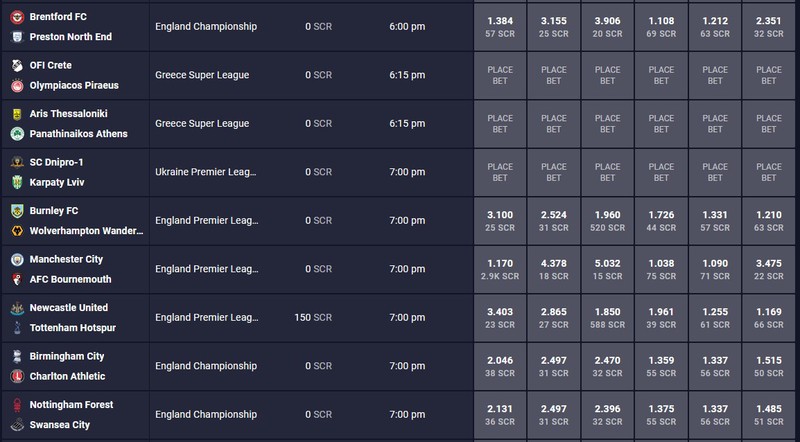Place first bet on OFI Crete match

coord(500,76)
